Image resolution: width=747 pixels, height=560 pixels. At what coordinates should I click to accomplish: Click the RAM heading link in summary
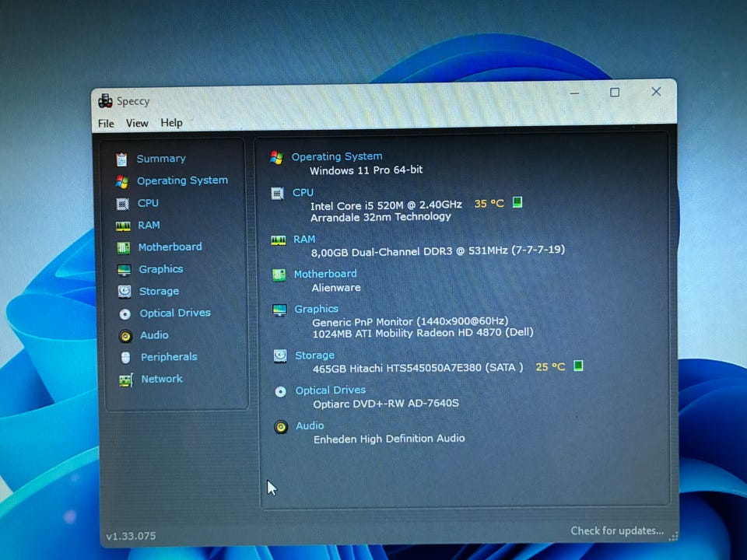[304, 239]
